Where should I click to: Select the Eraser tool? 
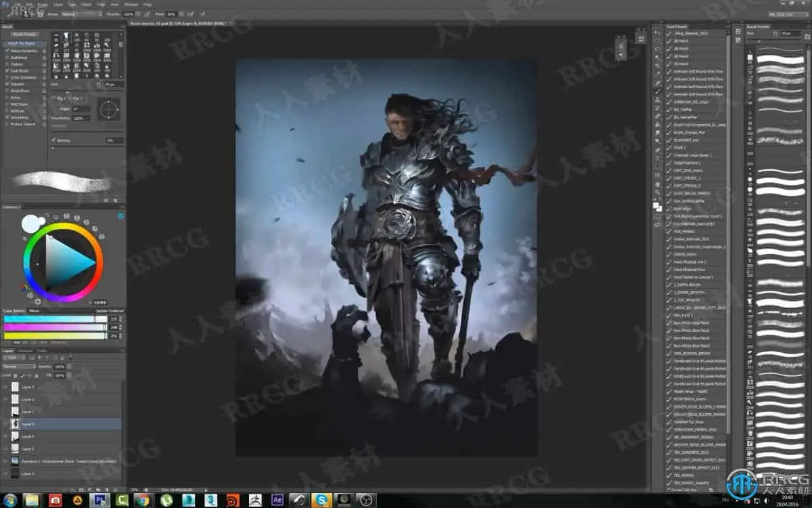click(x=656, y=115)
